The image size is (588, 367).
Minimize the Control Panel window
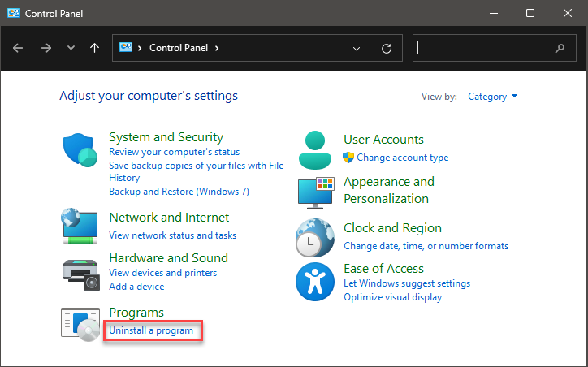(494, 13)
